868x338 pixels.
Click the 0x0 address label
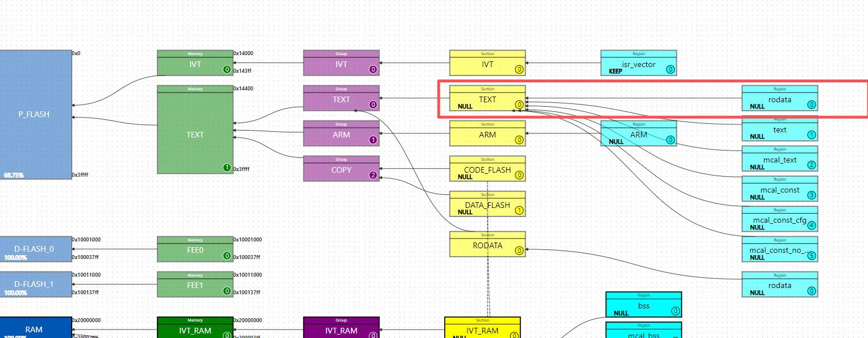tap(76, 53)
